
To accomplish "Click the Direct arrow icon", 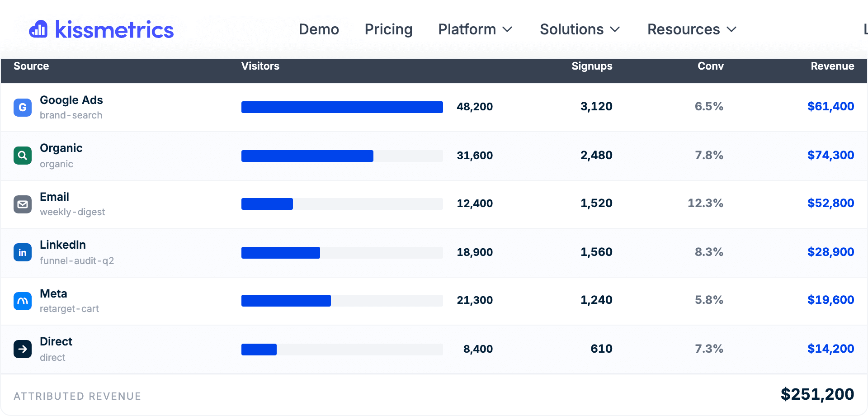I will pyautogui.click(x=23, y=349).
